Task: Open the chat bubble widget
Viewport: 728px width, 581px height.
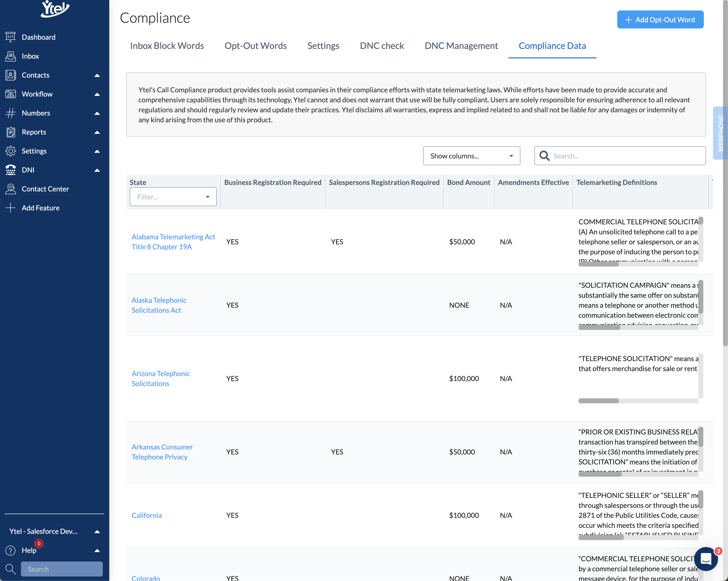Action: click(x=706, y=559)
